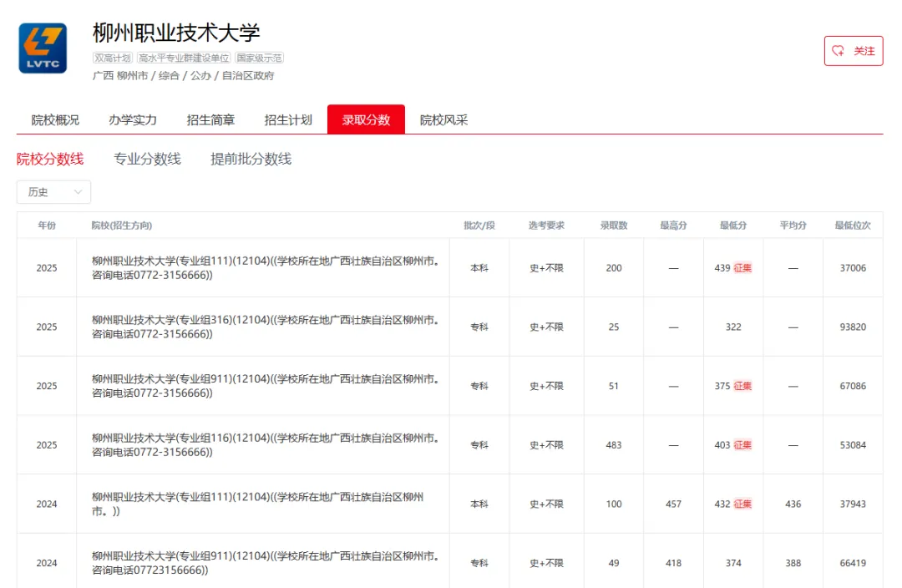This screenshot has width=902, height=588.
Task: Click the 院校(招生方向) column header
Action: [x=122, y=225]
